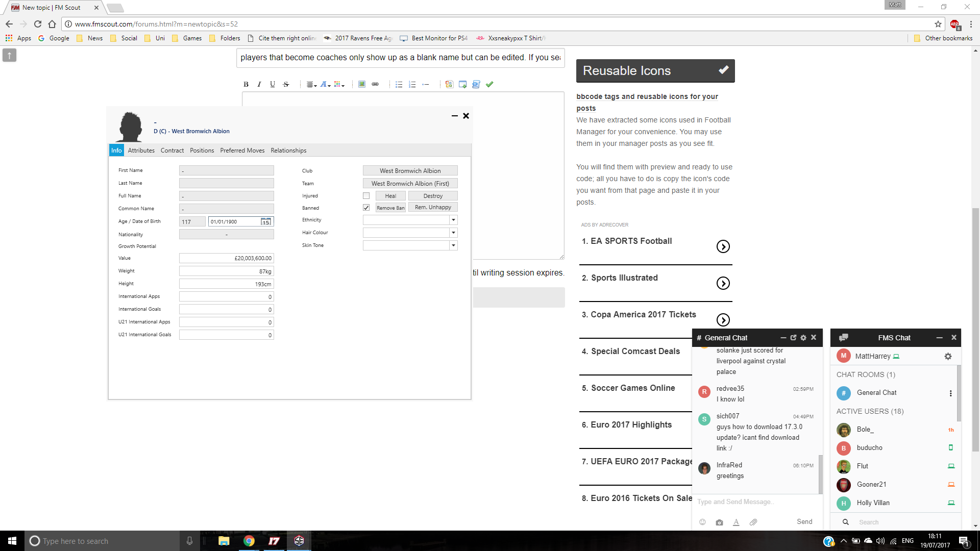Click the International Apps field
Viewport: 980px width, 551px height.
[226, 297]
